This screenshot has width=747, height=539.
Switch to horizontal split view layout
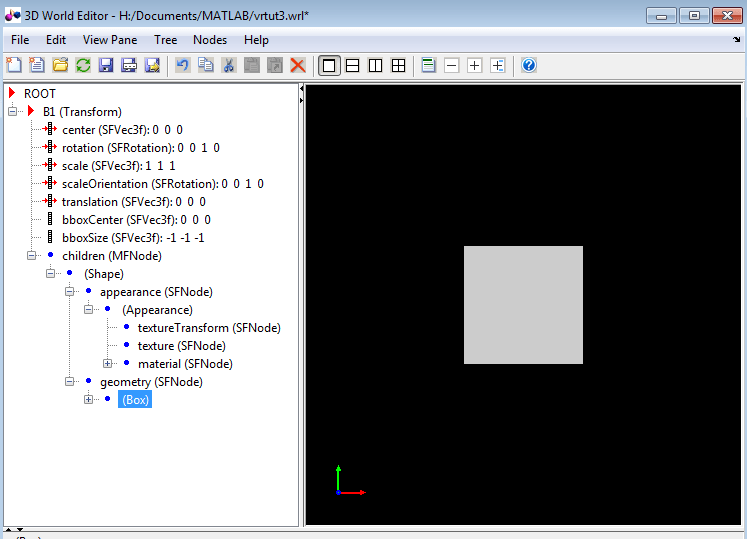point(353,65)
